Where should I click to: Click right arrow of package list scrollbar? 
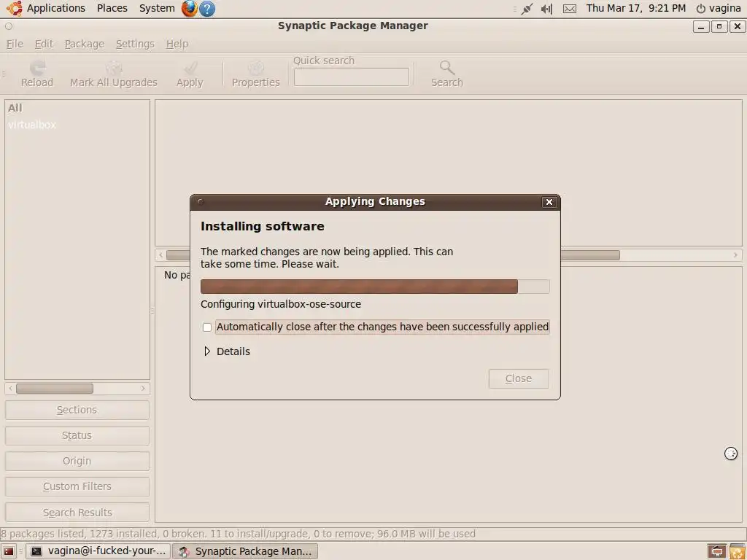pyautogui.click(x=735, y=255)
